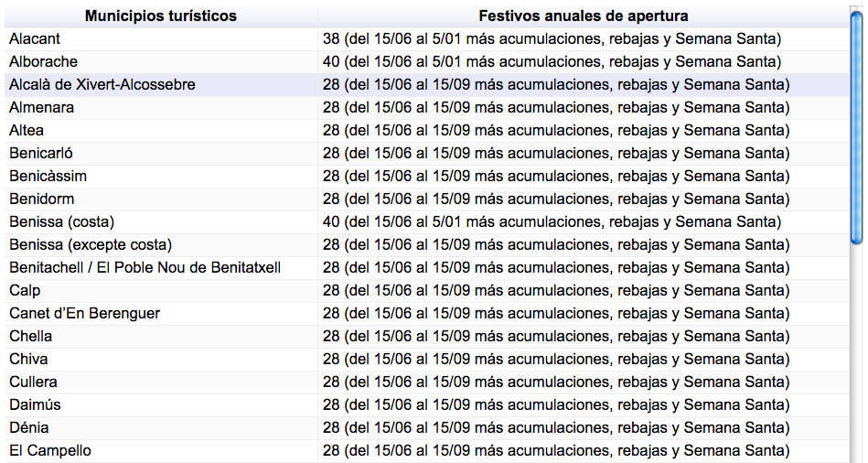Viewport: 868px width, 463px height.
Task: Click the 'Municipios turísticos' column header
Action: click(x=160, y=16)
